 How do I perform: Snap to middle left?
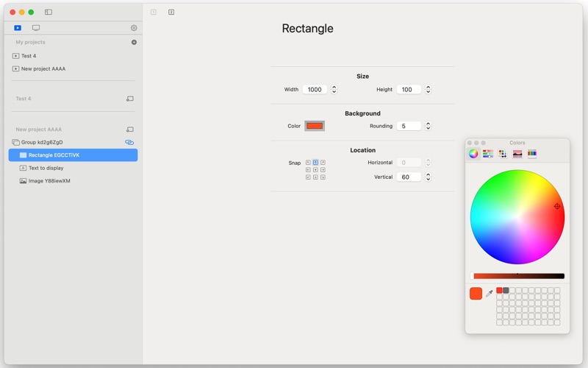coord(308,170)
